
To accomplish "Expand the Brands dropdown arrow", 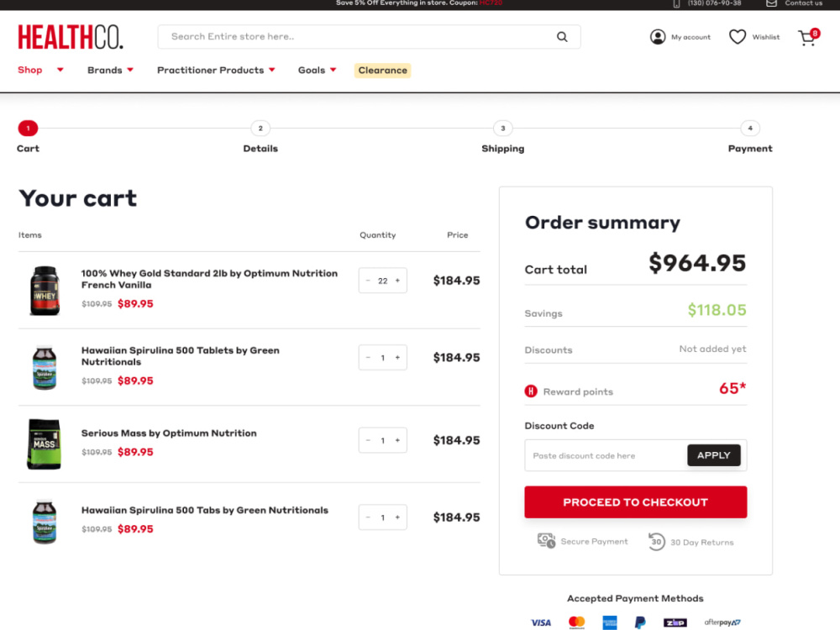I will coord(130,71).
